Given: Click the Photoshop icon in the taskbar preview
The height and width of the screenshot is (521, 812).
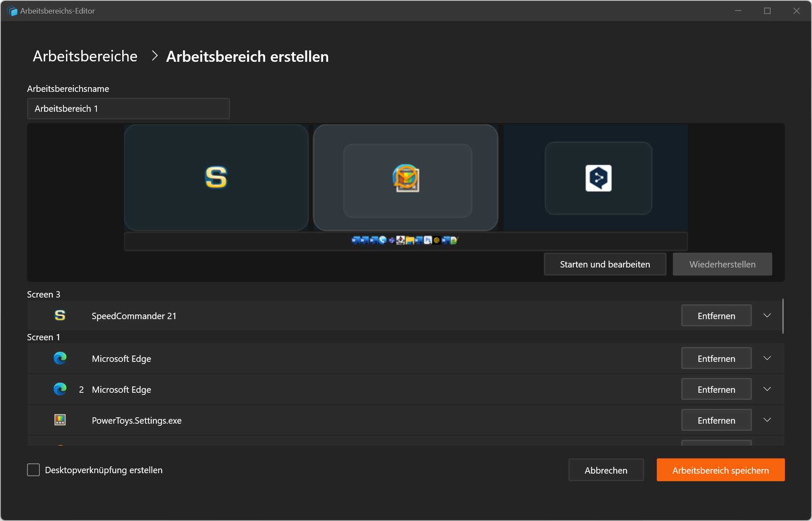Looking at the screenshot, I should pyautogui.click(x=428, y=240).
